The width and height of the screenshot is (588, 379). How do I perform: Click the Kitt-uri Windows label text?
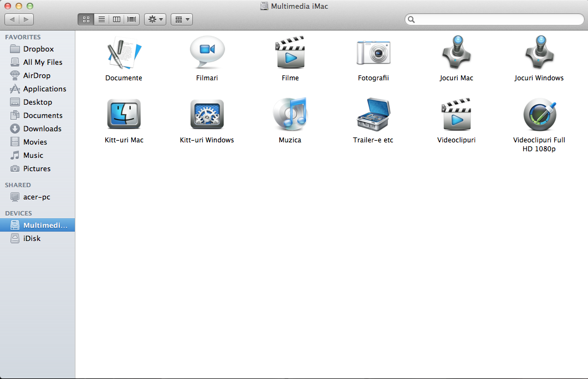pyautogui.click(x=207, y=140)
